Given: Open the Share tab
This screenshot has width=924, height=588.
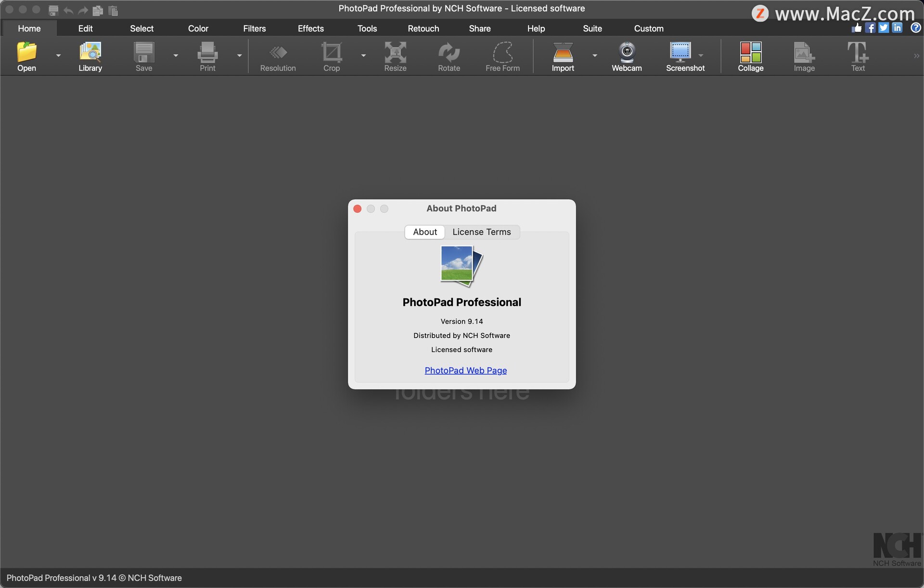Looking at the screenshot, I should click(x=479, y=28).
